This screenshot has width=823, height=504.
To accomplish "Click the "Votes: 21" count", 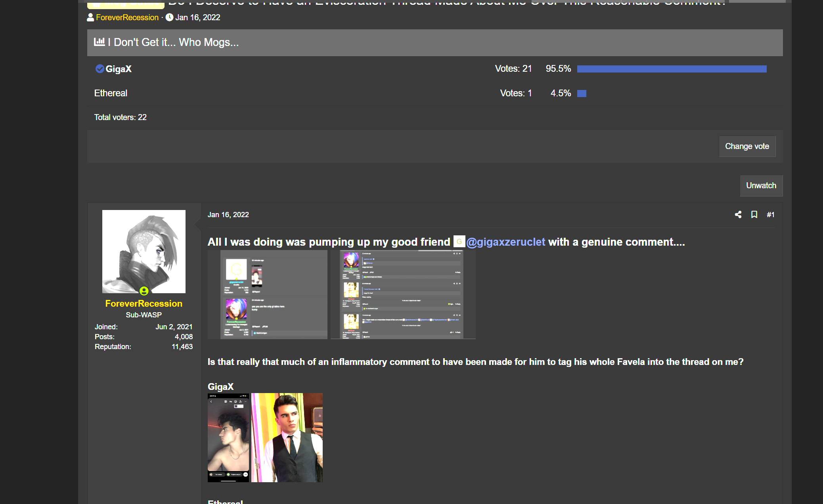I will coord(513,69).
